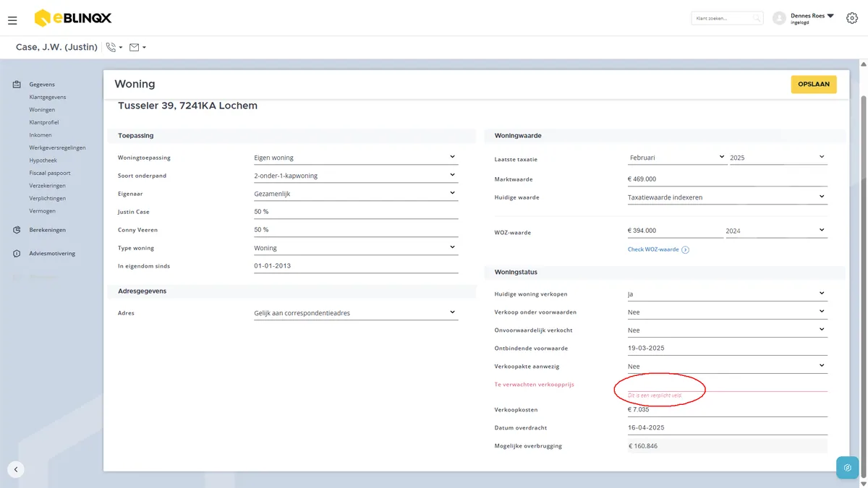The height and width of the screenshot is (488, 868).
Task: Click the In eigendom sinds date field
Action: pyautogui.click(x=355, y=266)
